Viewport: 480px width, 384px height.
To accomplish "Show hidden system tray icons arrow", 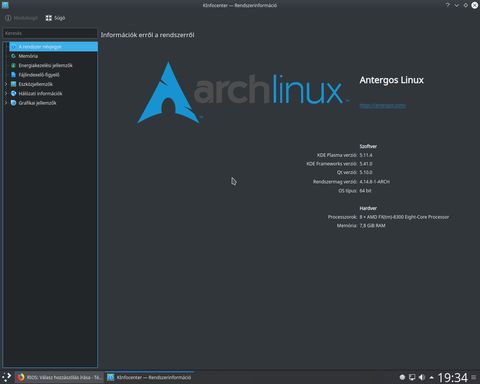I will (x=431, y=378).
